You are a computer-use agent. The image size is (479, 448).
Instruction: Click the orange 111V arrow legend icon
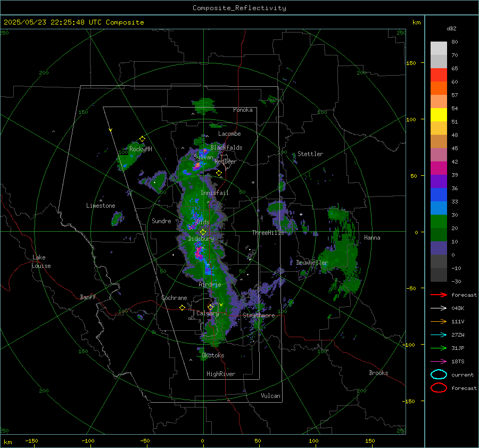(439, 321)
